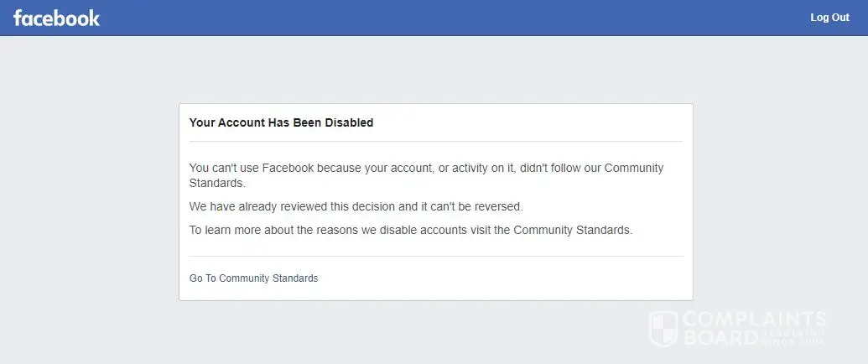The image size is (868, 364).
Task: Click the "Your Account Has Been Disabled" heading
Action: pos(281,122)
